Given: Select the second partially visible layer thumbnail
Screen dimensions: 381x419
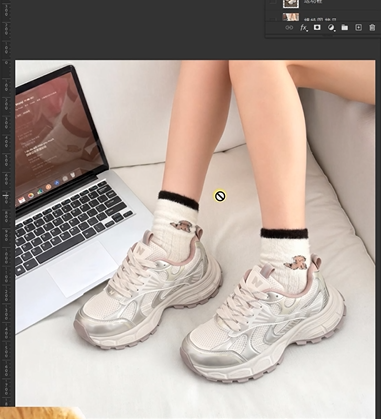Looking at the screenshot, I should click(x=291, y=17).
